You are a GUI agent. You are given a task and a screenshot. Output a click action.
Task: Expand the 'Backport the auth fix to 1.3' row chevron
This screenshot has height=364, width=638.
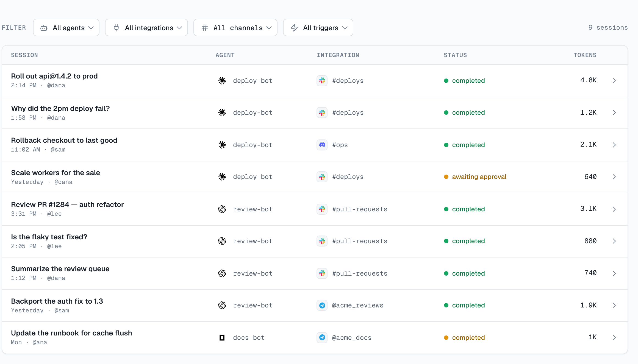coord(614,305)
